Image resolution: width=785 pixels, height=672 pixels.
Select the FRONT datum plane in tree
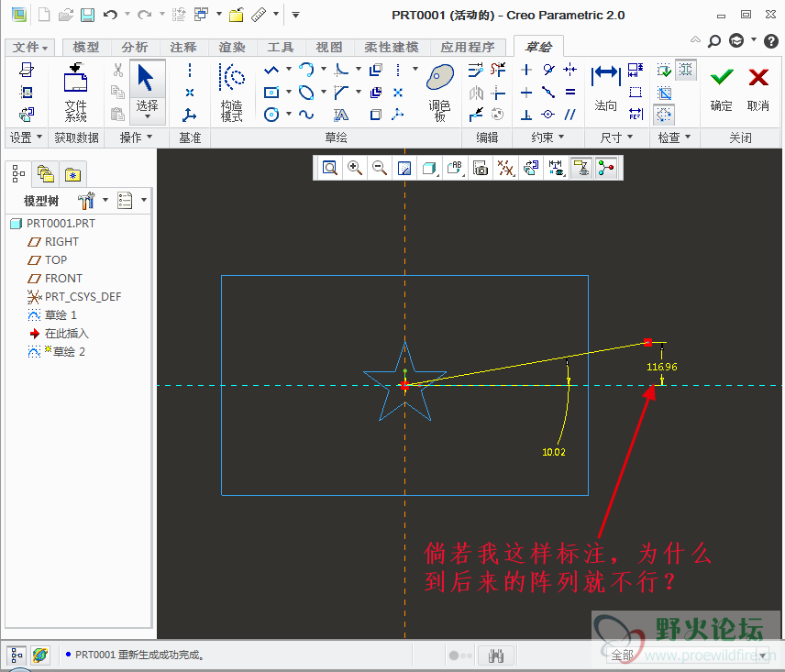point(63,278)
